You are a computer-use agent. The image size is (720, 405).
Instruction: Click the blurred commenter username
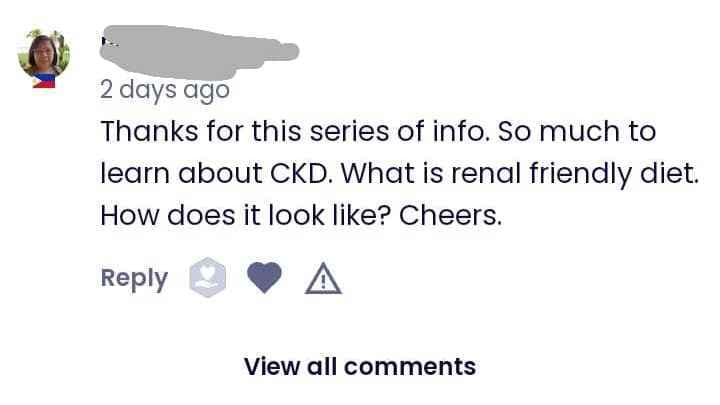[x=200, y=47]
